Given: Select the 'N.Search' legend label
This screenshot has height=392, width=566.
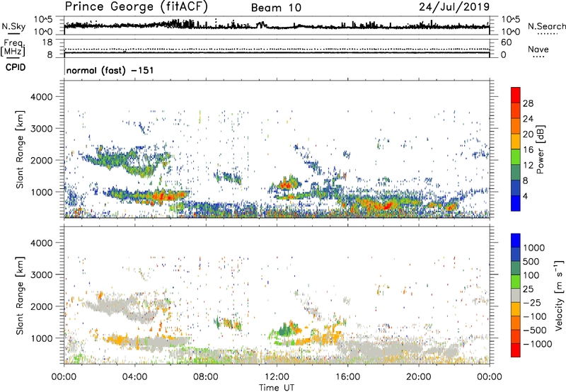Looking at the screenshot, I should tap(546, 26).
